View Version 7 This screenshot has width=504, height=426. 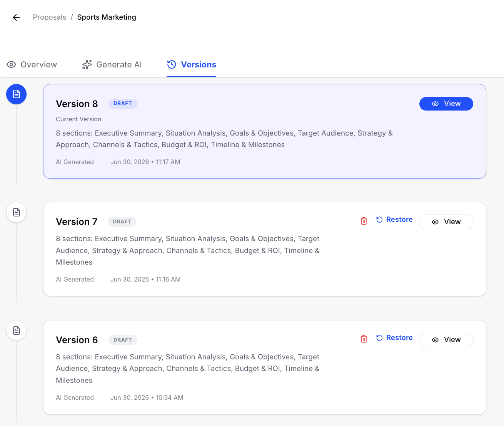pyautogui.click(x=446, y=222)
